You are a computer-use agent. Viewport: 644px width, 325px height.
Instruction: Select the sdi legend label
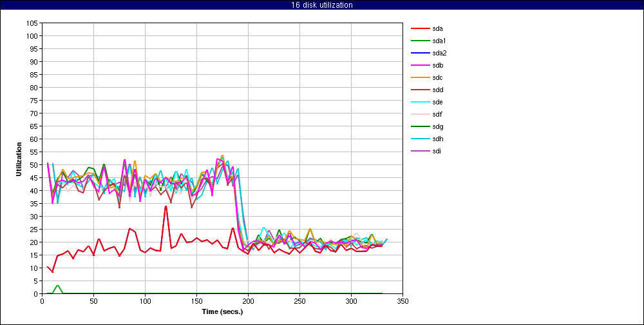[x=437, y=151]
